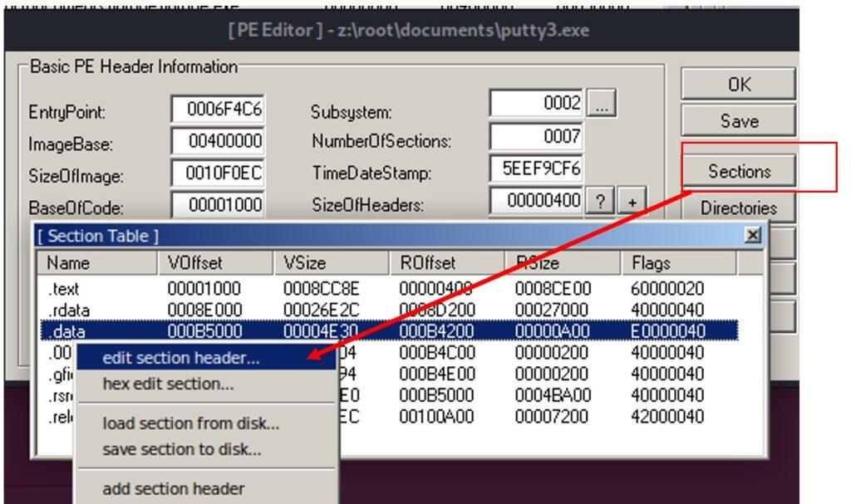Click the ROffset column header
Screen dimensions: 851x504
click(448, 263)
